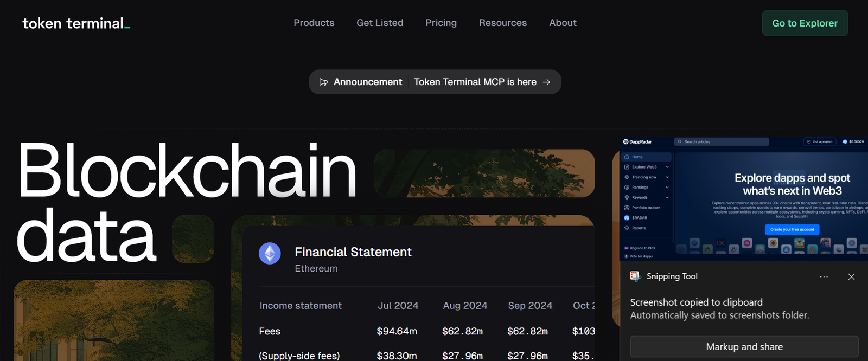
Task: Dismiss the Snipping Tool notification
Action: (x=851, y=276)
